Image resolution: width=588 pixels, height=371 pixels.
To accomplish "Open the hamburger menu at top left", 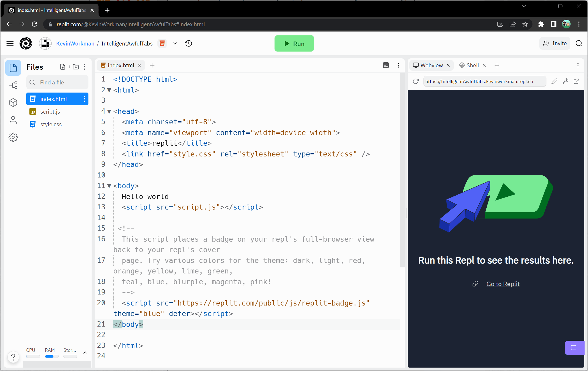I will [10, 43].
